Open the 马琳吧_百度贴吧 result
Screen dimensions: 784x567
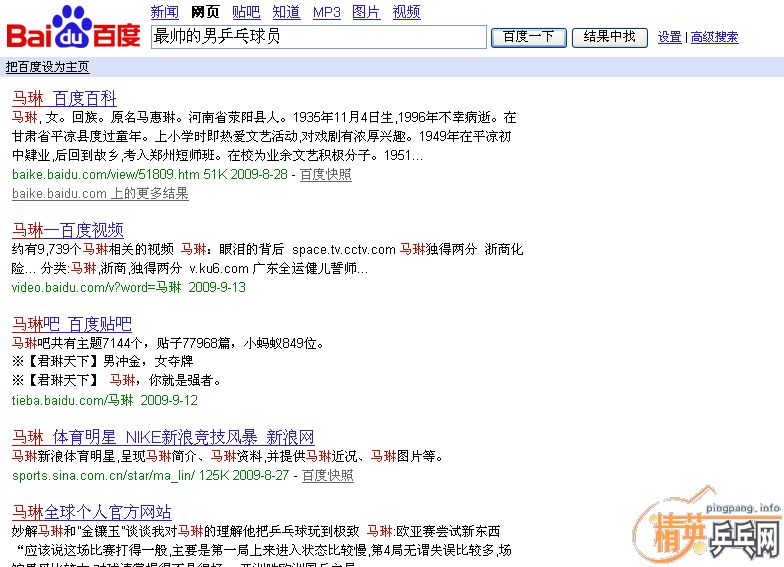pos(72,324)
